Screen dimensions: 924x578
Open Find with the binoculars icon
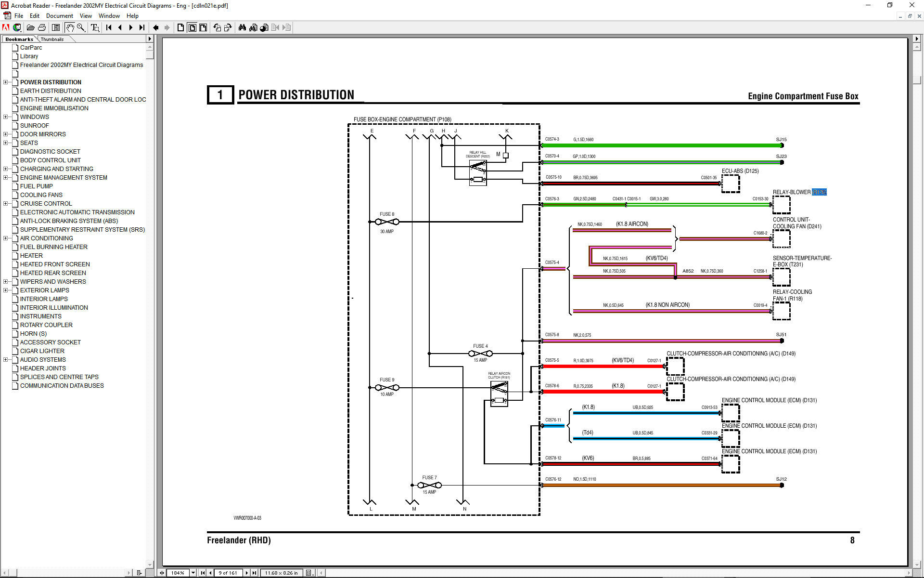tap(242, 27)
